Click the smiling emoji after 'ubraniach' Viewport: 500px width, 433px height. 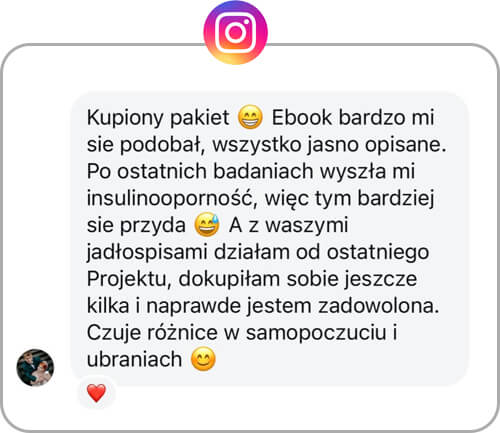pos(203,359)
